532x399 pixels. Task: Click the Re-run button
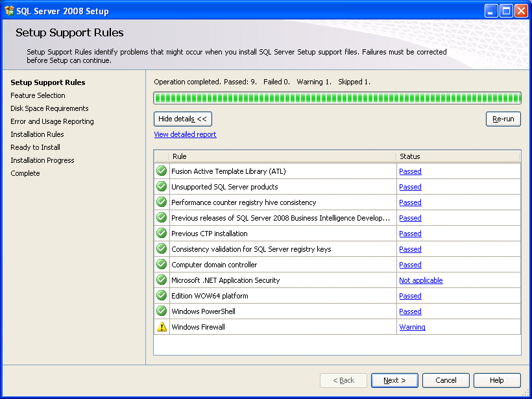(503, 119)
